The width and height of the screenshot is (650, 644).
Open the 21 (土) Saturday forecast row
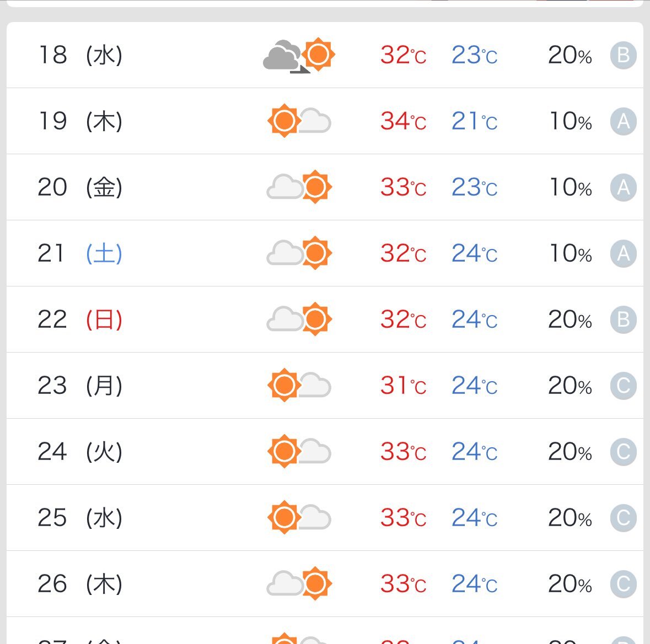tap(325, 253)
